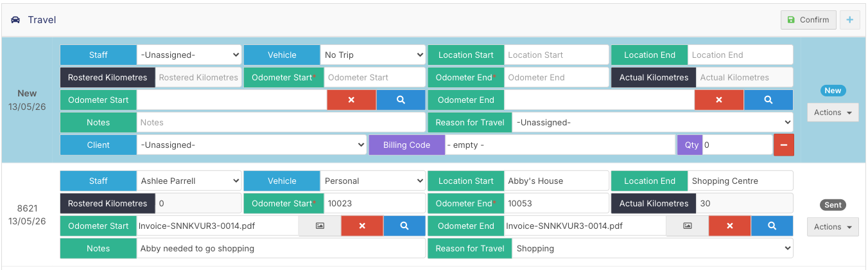Viewport: 868px width, 270px height.
Task: Click Odometer Start value 10023
Action: click(375, 204)
